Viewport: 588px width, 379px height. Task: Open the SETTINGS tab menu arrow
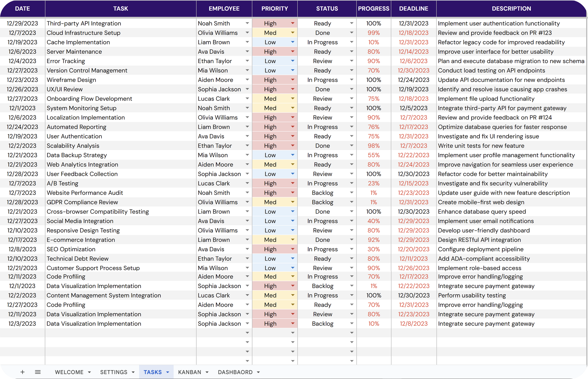click(x=133, y=372)
